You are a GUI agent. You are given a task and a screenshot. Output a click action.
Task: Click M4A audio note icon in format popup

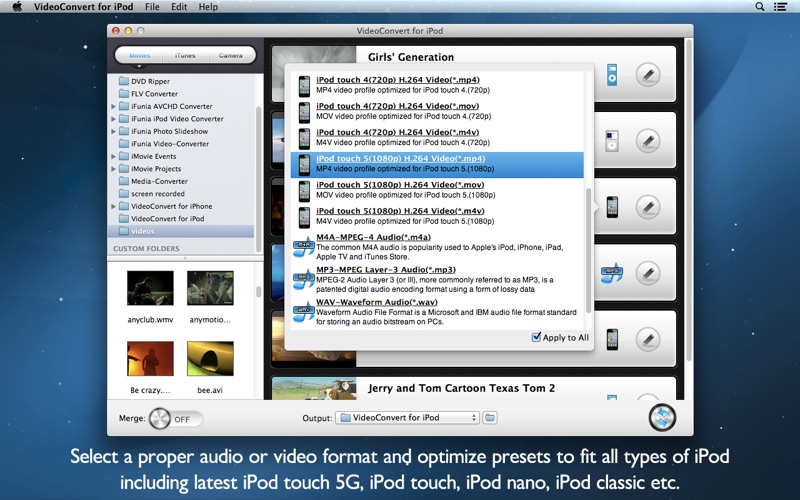point(303,248)
